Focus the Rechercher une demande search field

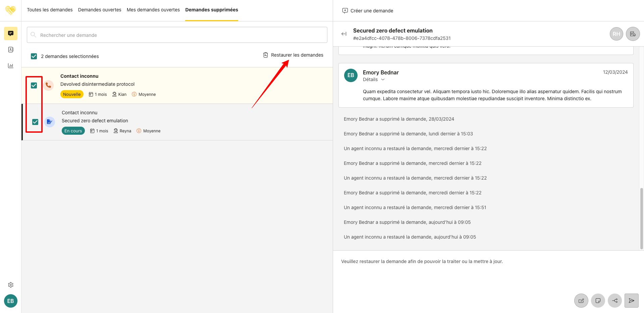[177, 35]
